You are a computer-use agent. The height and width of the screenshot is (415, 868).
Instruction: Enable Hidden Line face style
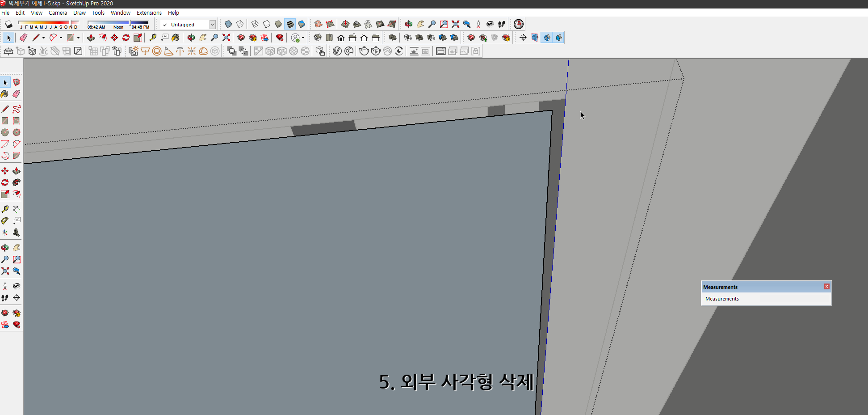(x=267, y=24)
